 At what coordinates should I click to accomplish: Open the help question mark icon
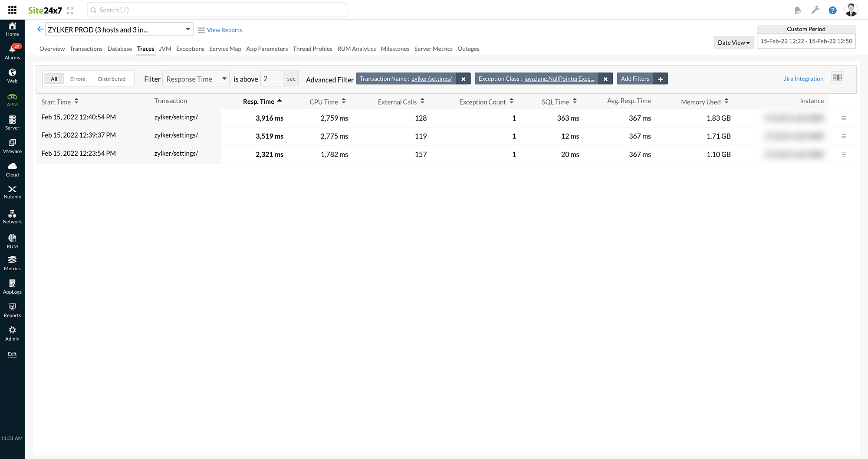pyautogui.click(x=832, y=10)
